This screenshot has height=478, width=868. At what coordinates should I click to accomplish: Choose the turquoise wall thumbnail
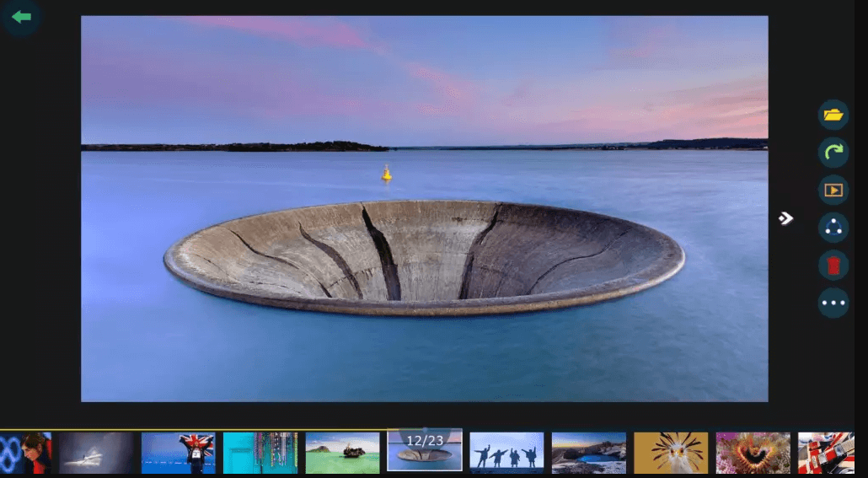(260, 453)
